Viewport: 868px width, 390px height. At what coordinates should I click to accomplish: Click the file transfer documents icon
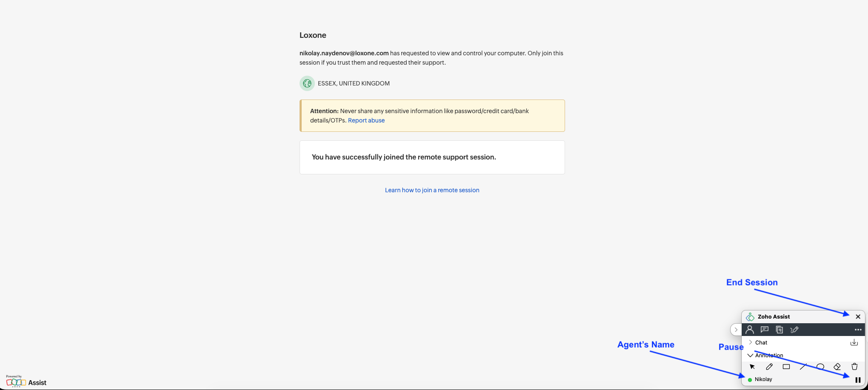[x=779, y=330]
